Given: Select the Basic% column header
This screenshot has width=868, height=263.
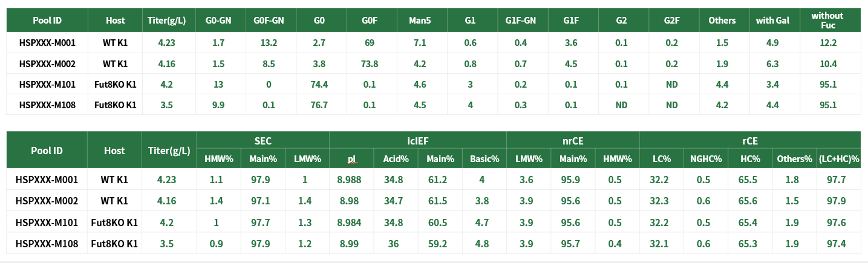Looking at the screenshot, I should (x=484, y=159).
